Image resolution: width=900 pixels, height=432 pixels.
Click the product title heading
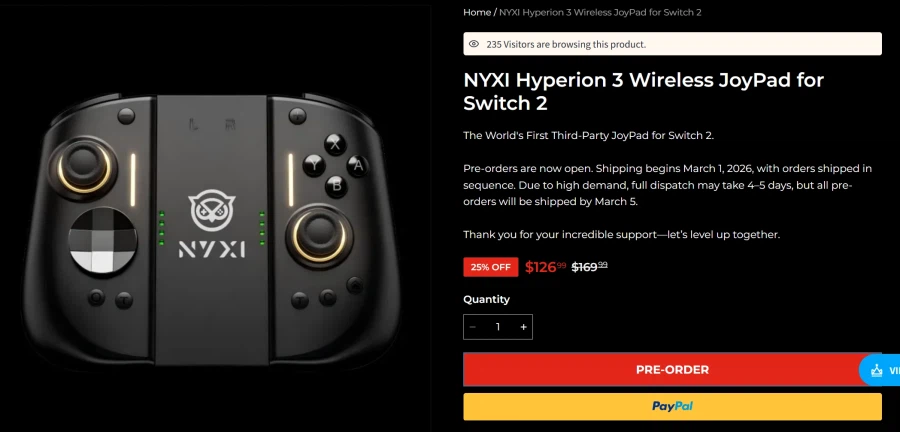643,92
